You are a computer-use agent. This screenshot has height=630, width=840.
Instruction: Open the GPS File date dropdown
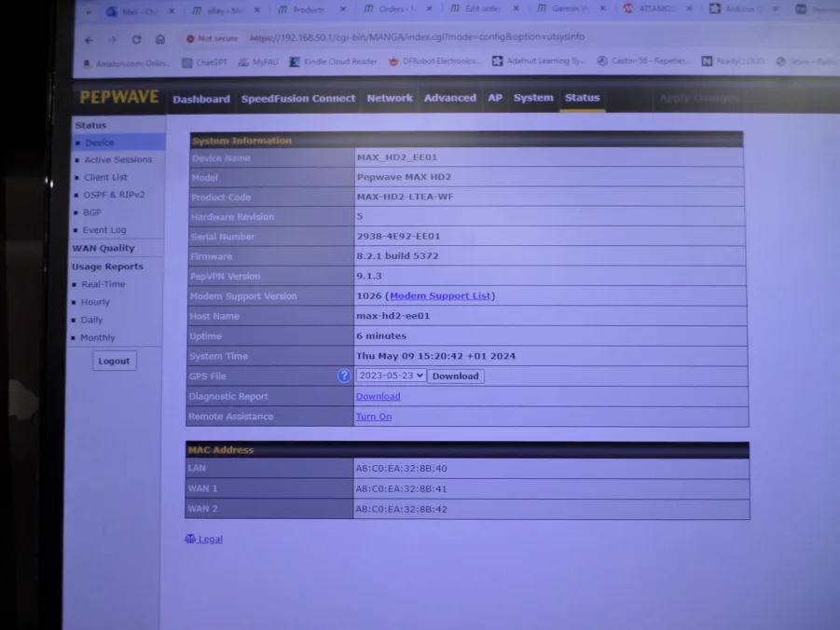391,376
